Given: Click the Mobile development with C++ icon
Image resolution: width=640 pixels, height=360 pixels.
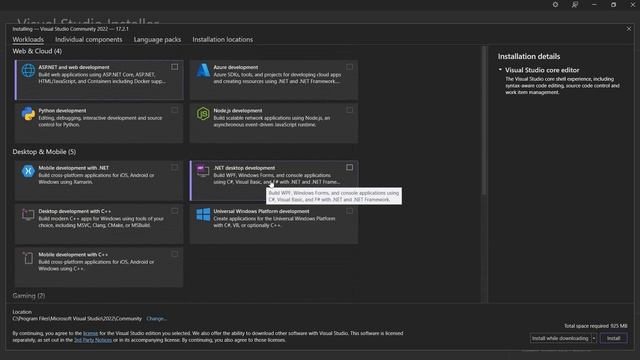Looking at the screenshot, I should pyautogui.click(x=28, y=258).
